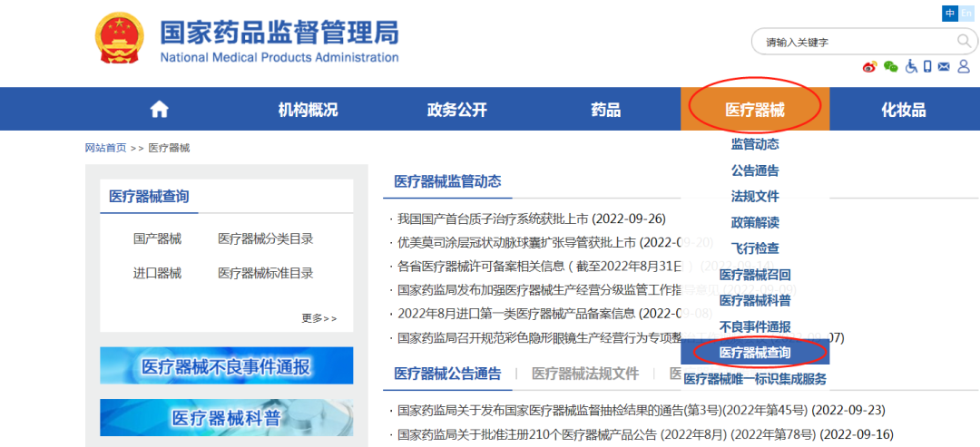
Task: Open the 药品 menu
Action: tap(605, 110)
